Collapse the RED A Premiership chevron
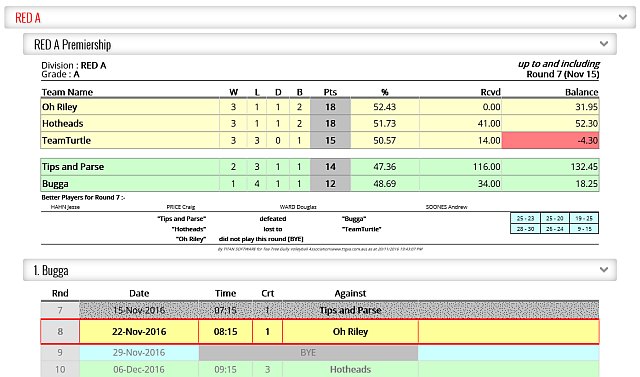 tap(604, 44)
